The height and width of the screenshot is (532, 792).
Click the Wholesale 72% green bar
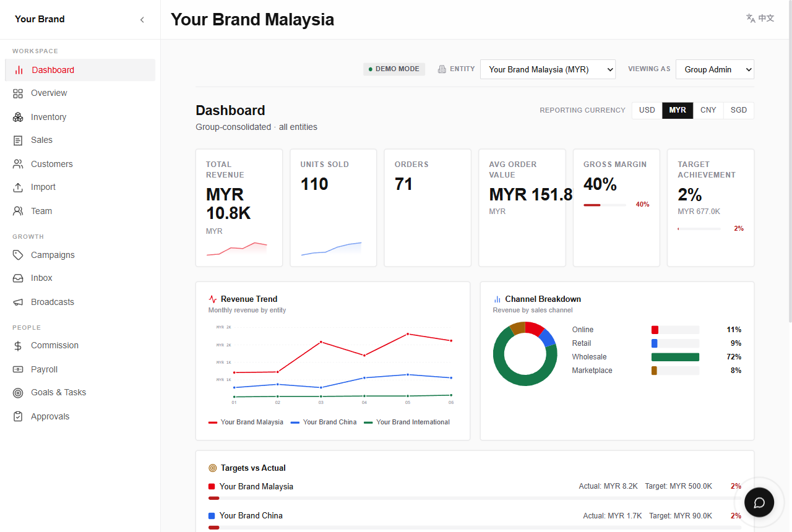click(x=675, y=357)
